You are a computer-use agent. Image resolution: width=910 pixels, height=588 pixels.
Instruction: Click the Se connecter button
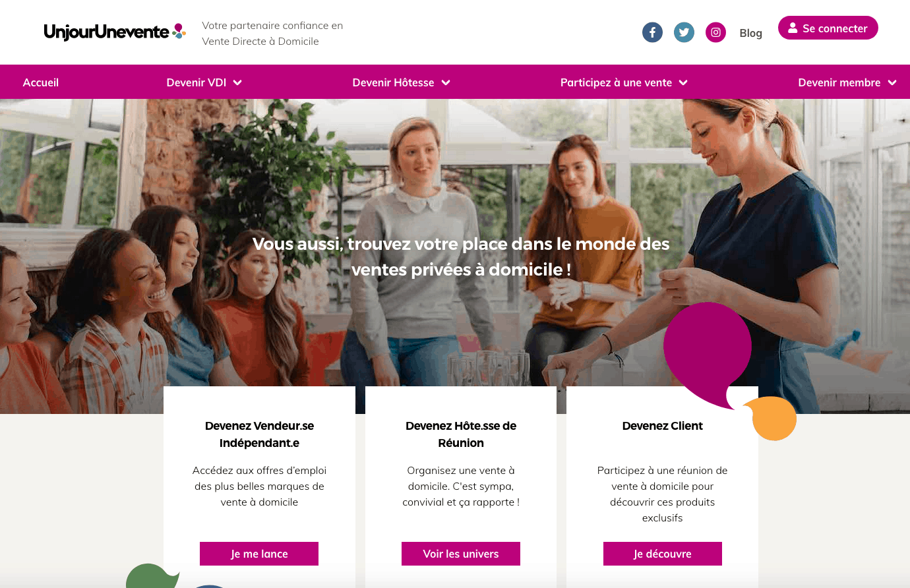(828, 28)
